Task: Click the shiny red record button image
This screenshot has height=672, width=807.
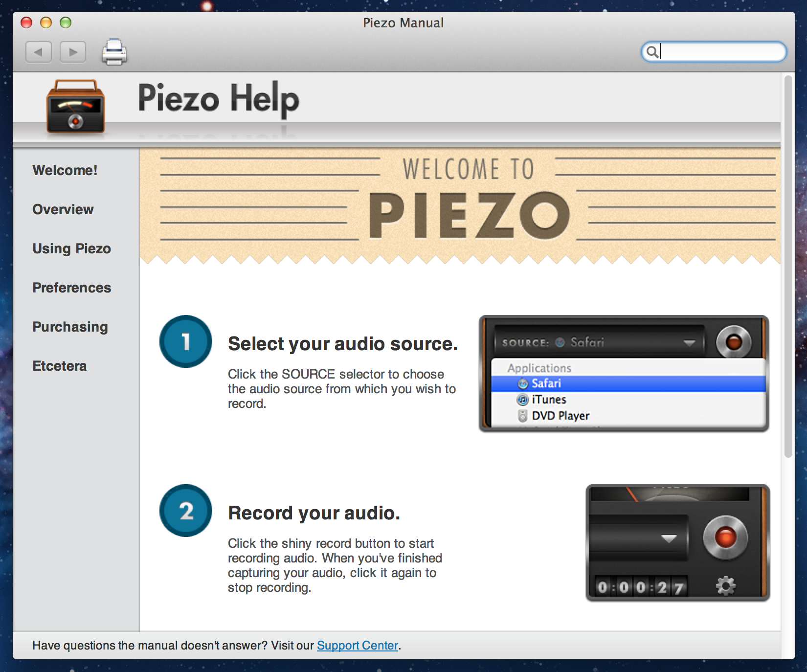Action: (725, 538)
